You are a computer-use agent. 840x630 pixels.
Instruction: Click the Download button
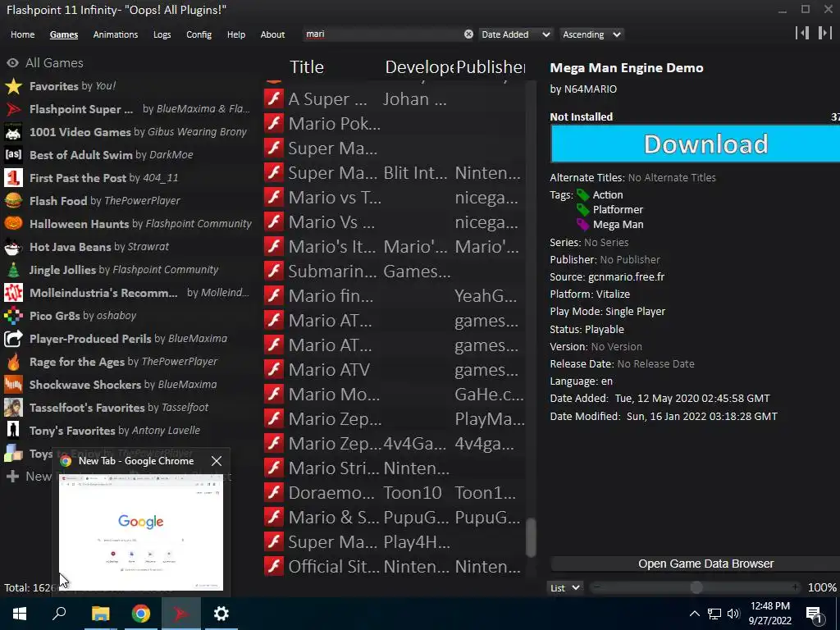coord(695,144)
